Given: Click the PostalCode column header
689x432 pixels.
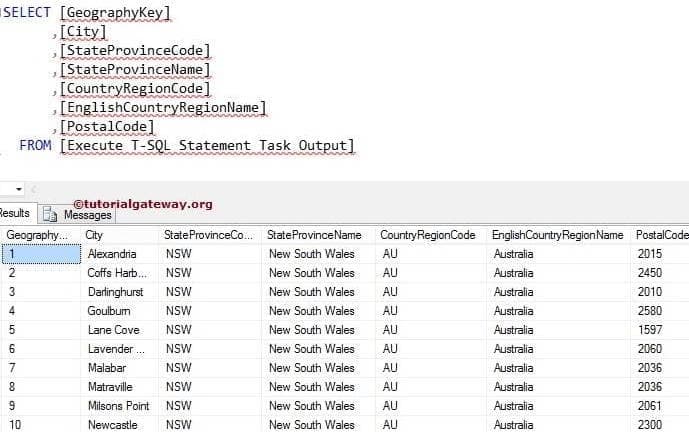Looking at the screenshot, I should pos(660,235).
